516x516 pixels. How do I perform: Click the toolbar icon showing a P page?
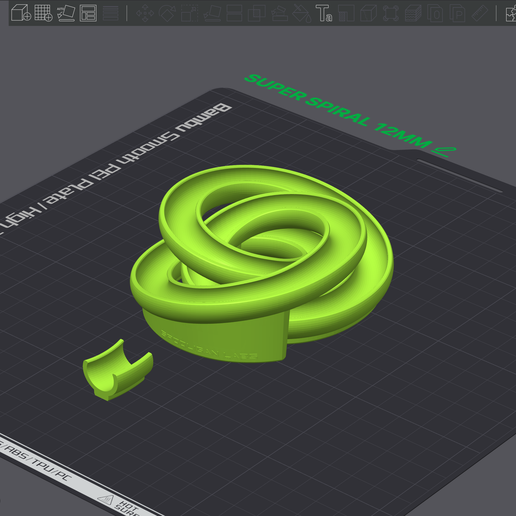coord(458,13)
